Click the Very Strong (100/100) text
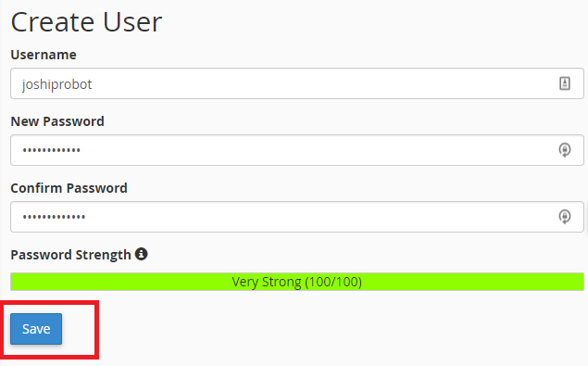The image size is (588, 366). coord(297,282)
